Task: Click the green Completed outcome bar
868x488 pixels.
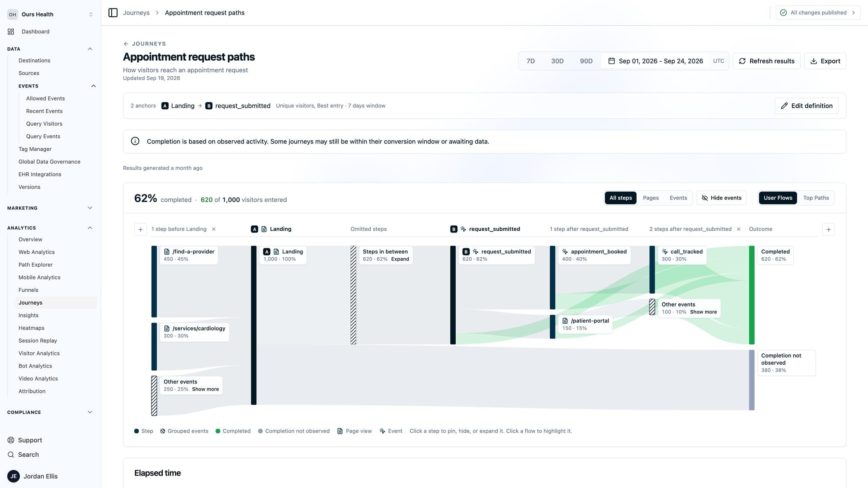Action: click(x=751, y=295)
